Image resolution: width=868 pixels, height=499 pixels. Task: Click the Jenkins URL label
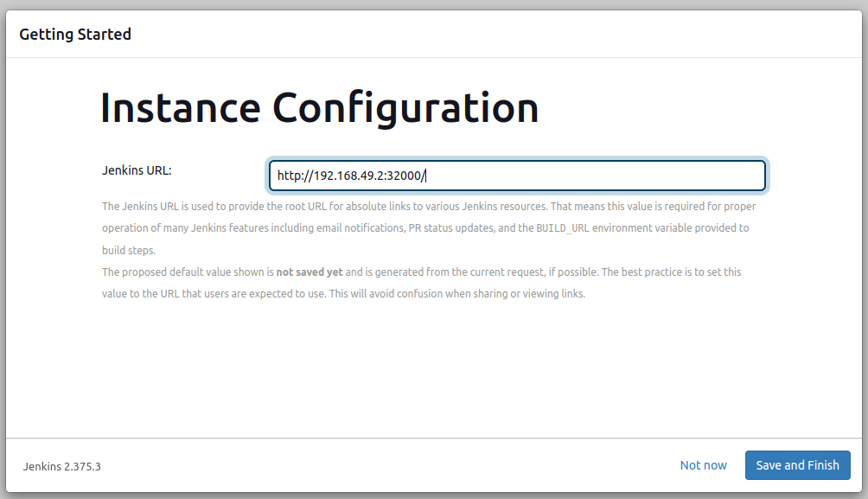click(137, 170)
